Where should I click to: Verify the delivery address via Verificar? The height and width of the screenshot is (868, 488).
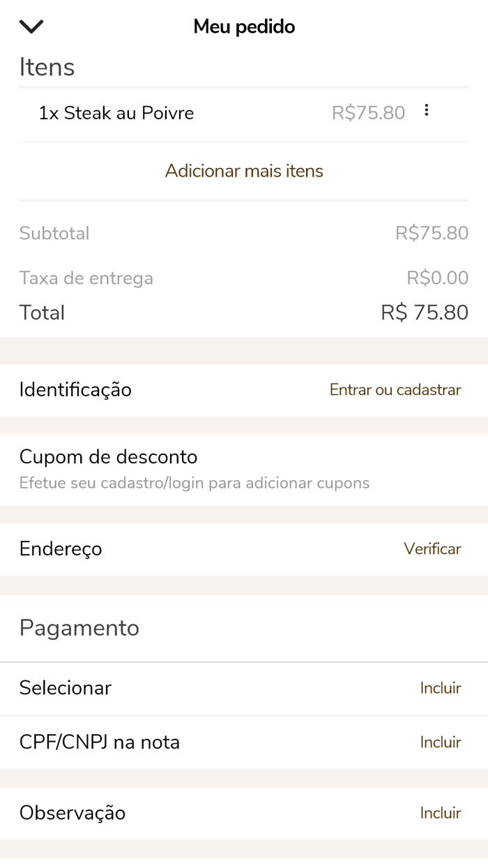(x=432, y=548)
